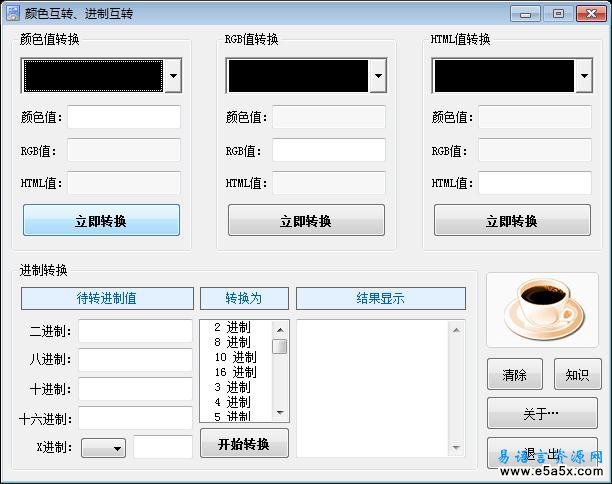
Task: Open the RGB值转换 color dropdown arrow
Action: [377, 76]
